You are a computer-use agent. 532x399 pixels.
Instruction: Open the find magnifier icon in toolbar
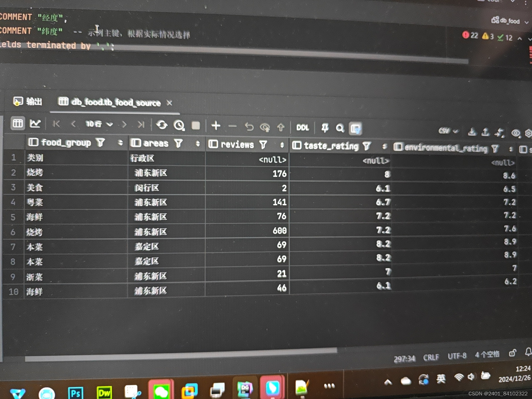coord(340,128)
